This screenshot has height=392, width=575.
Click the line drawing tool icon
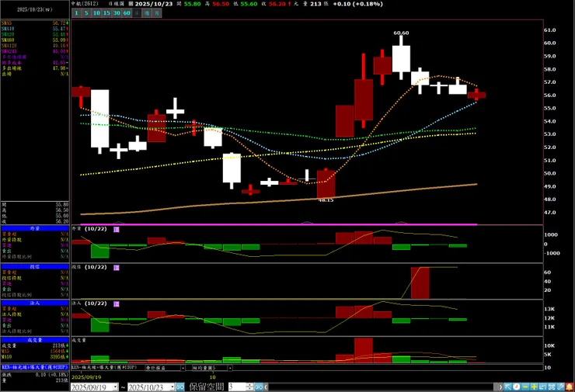(x=560, y=387)
